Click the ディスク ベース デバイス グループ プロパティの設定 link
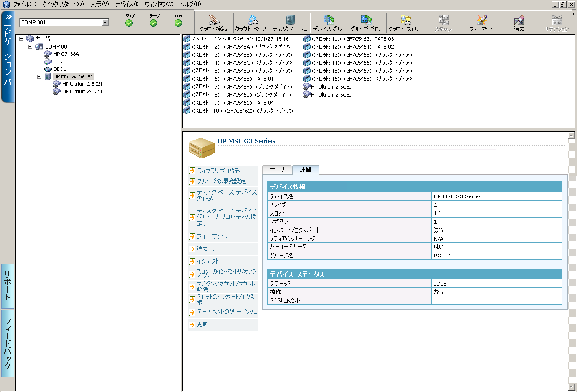 [x=227, y=217]
